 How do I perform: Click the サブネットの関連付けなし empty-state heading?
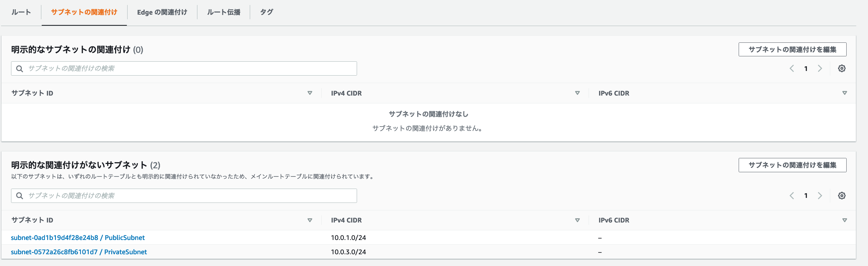point(428,114)
